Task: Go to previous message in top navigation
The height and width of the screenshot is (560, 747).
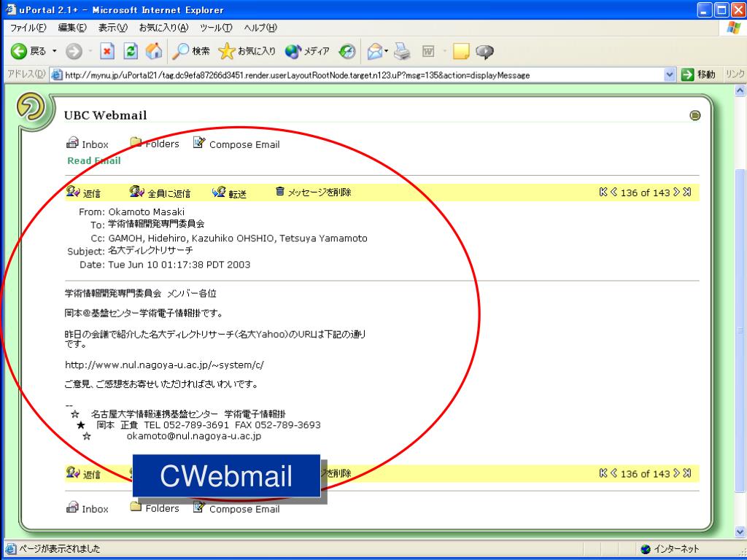Action: point(614,192)
